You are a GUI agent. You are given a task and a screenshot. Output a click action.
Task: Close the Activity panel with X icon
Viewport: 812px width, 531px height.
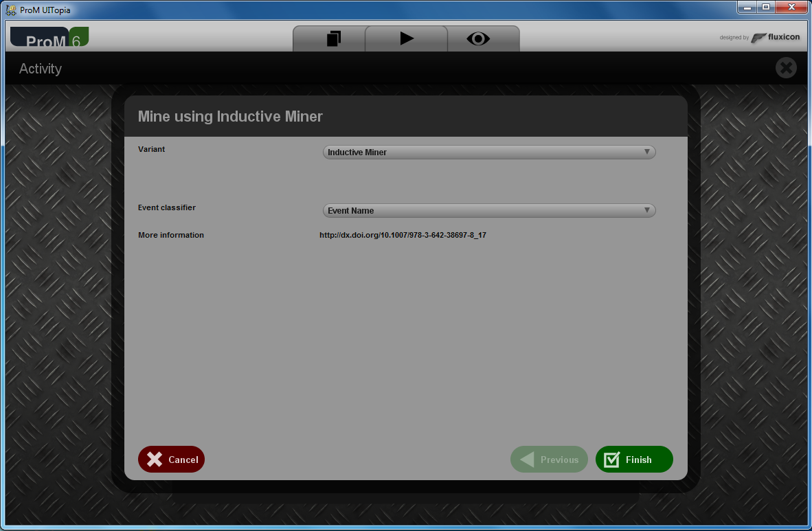[x=786, y=68]
